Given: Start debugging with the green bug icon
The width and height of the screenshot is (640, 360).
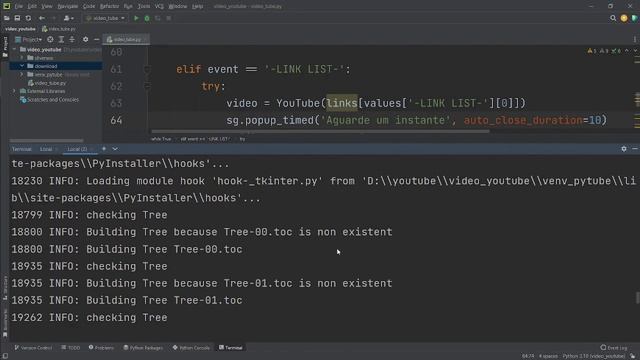Looking at the screenshot, I should coord(147,18).
